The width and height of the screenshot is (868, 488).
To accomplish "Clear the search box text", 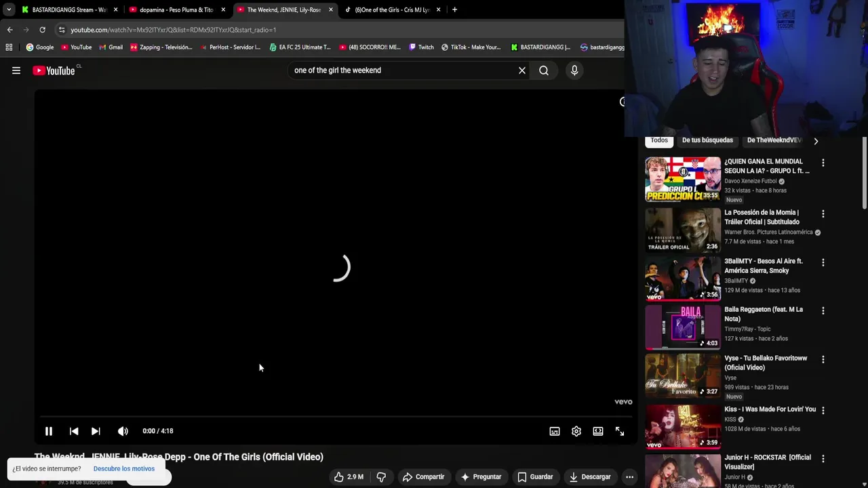I will [522, 70].
